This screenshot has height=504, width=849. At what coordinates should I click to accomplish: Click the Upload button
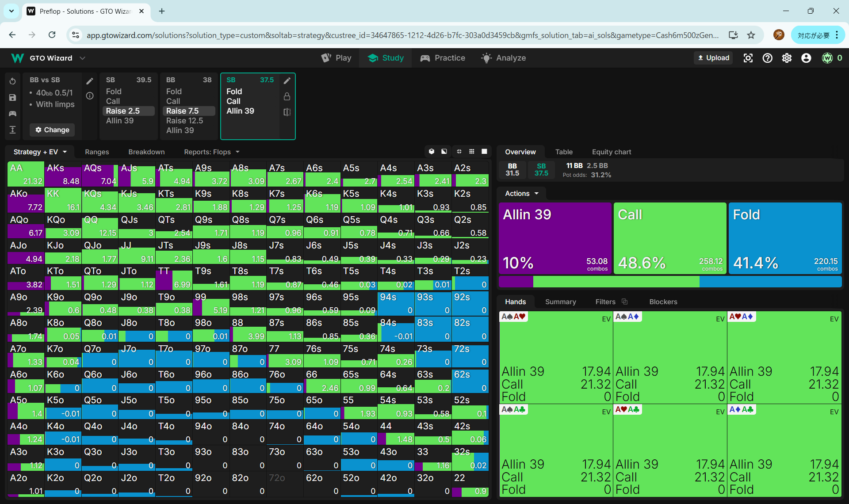click(x=713, y=58)
